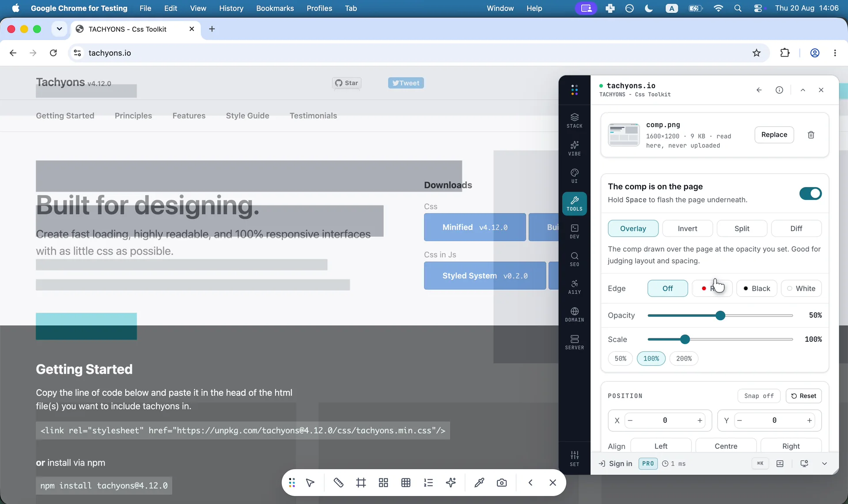Screen dimensions: 848x504
Task: Increase the Y position with the plus button
Action: tap(809, 421)
